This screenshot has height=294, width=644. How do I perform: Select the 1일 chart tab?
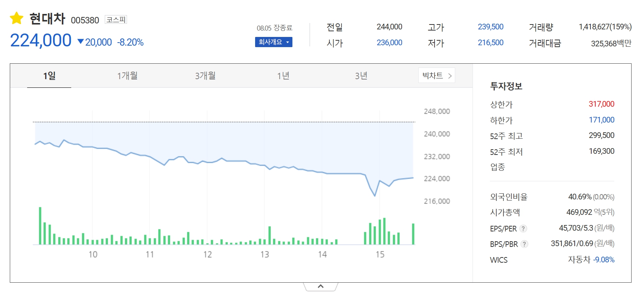pos(49,76)
